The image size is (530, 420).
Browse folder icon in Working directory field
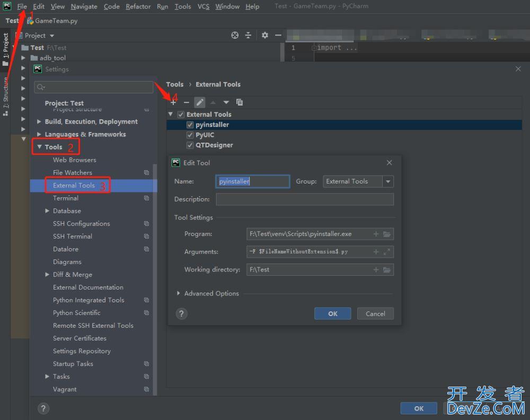[387, 269]
